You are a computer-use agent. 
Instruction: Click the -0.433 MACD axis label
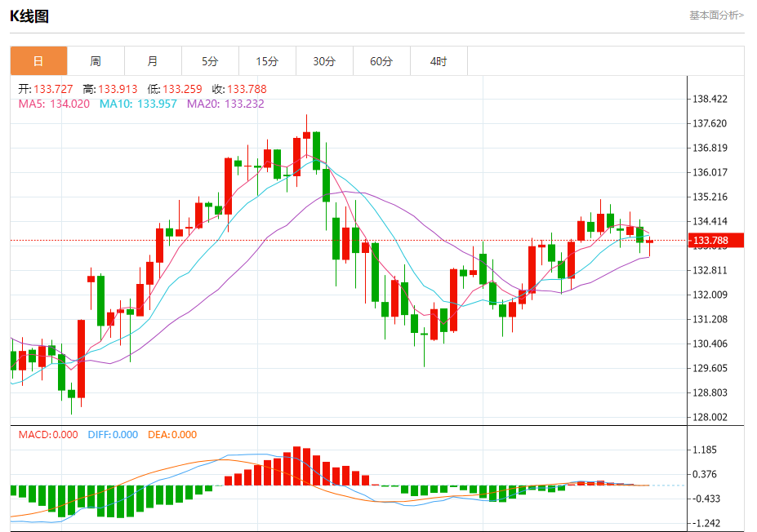pos(706,499)
